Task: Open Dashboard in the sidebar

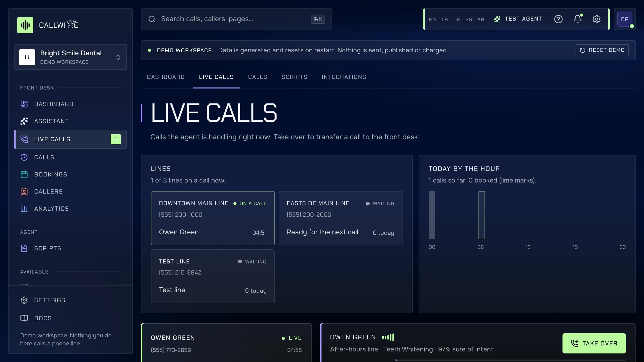Action: point(70,104)
